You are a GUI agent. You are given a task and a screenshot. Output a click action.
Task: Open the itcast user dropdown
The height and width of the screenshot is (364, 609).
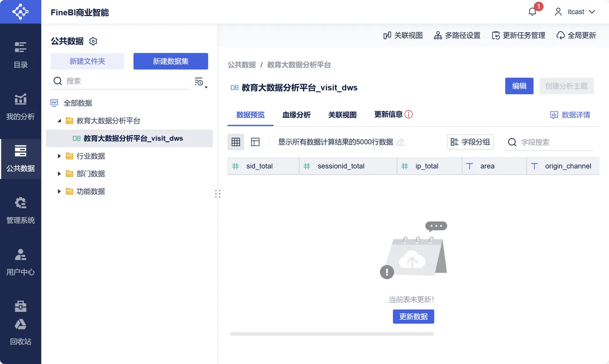[575, 12]
